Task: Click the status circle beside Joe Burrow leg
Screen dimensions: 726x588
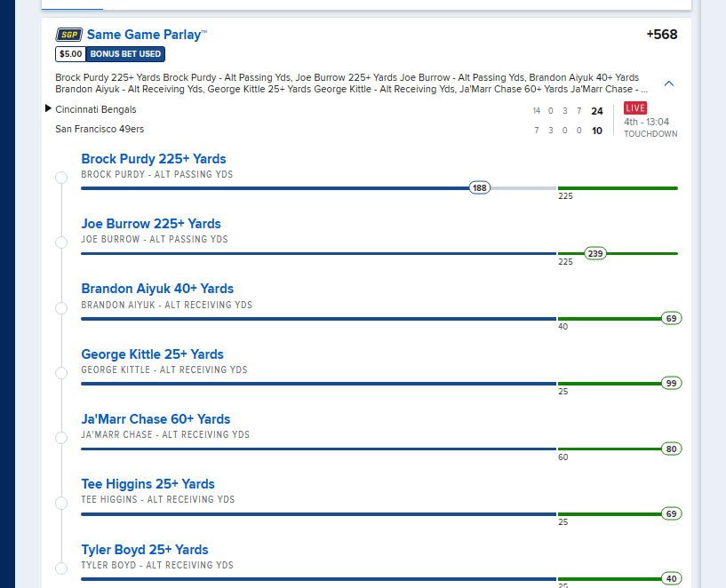Action: point(61,242)
